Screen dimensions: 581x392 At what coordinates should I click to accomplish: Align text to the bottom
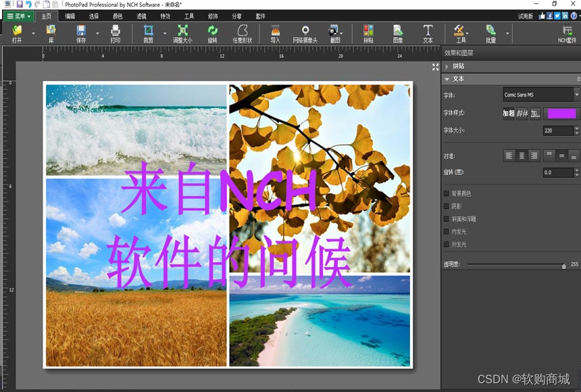pos(574,155)
